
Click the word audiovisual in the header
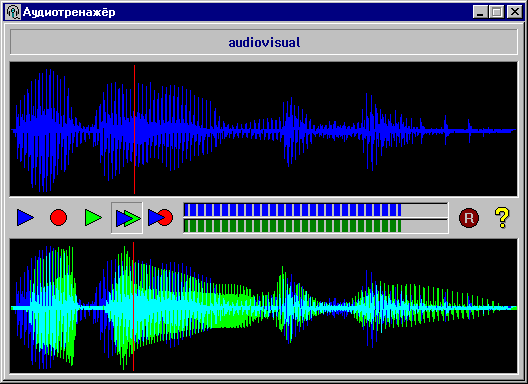[264, 42]
